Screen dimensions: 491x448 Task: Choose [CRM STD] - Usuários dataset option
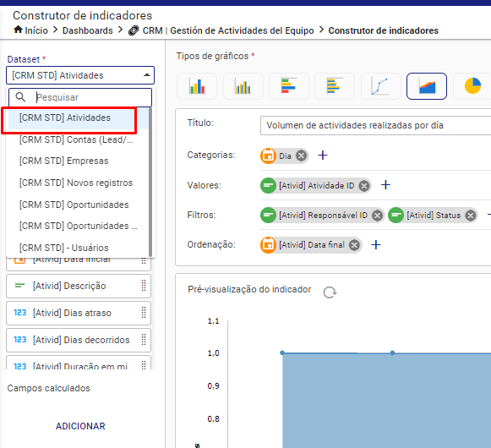click(79, 248)
